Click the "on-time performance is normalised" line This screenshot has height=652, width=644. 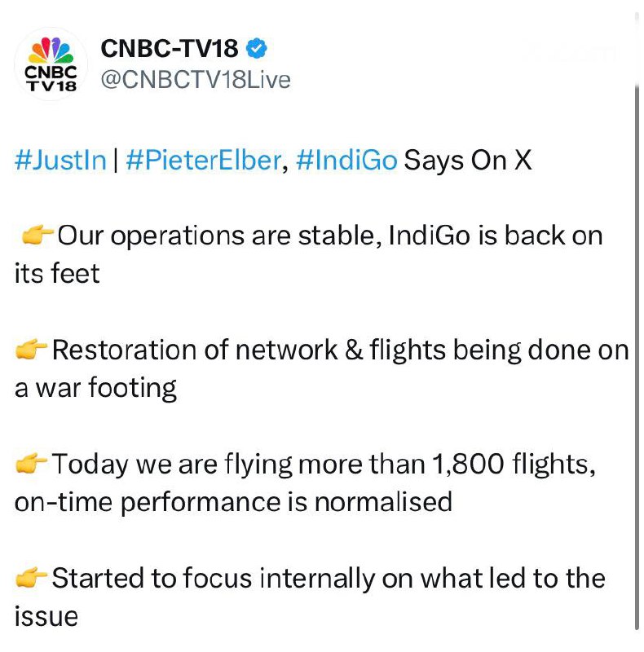click(233, 500)
